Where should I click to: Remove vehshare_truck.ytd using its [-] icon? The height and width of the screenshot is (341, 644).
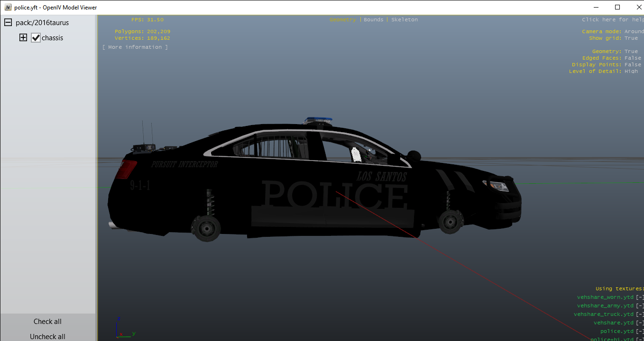click(640, 314)
